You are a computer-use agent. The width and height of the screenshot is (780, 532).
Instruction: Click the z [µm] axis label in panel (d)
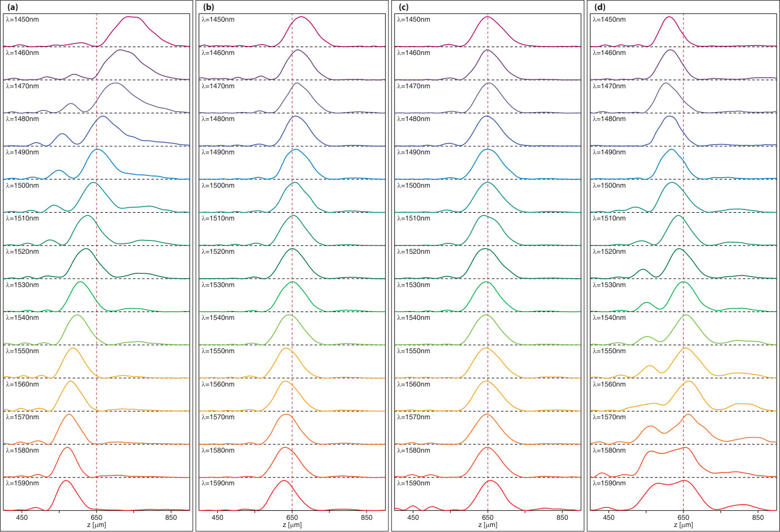coord(683,525)
